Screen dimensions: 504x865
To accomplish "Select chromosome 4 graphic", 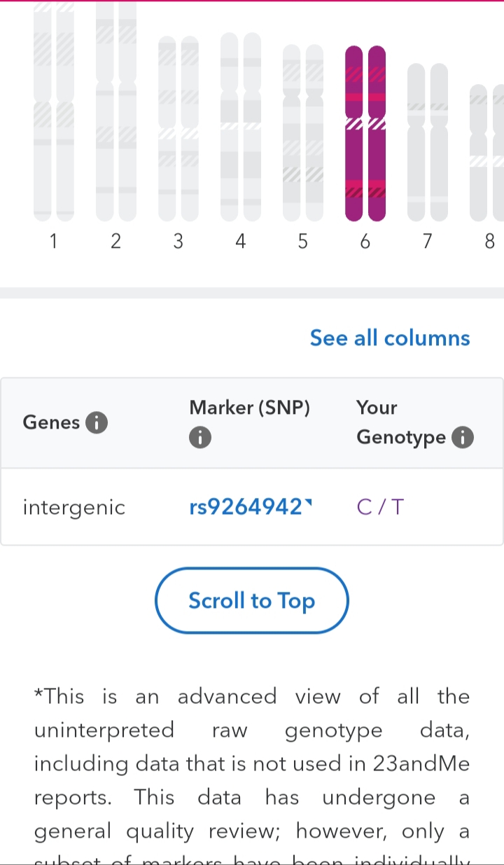I will [x=241, y=127].
